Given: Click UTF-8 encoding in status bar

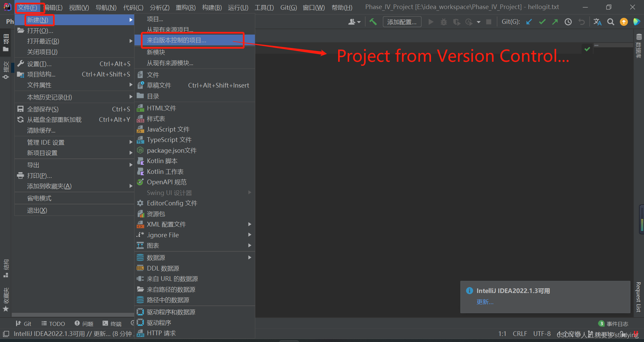Looking at the screenshot, I should click(x=542, y=334).
